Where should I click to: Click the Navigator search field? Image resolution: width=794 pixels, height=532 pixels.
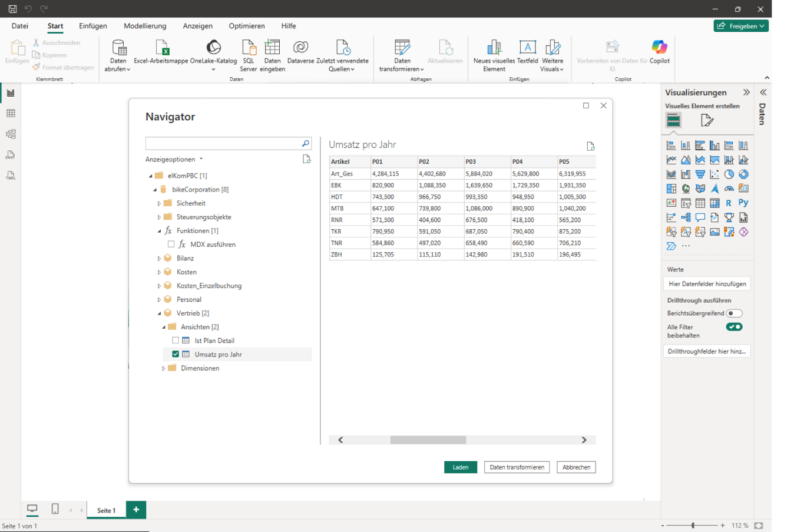coord(223,143)
